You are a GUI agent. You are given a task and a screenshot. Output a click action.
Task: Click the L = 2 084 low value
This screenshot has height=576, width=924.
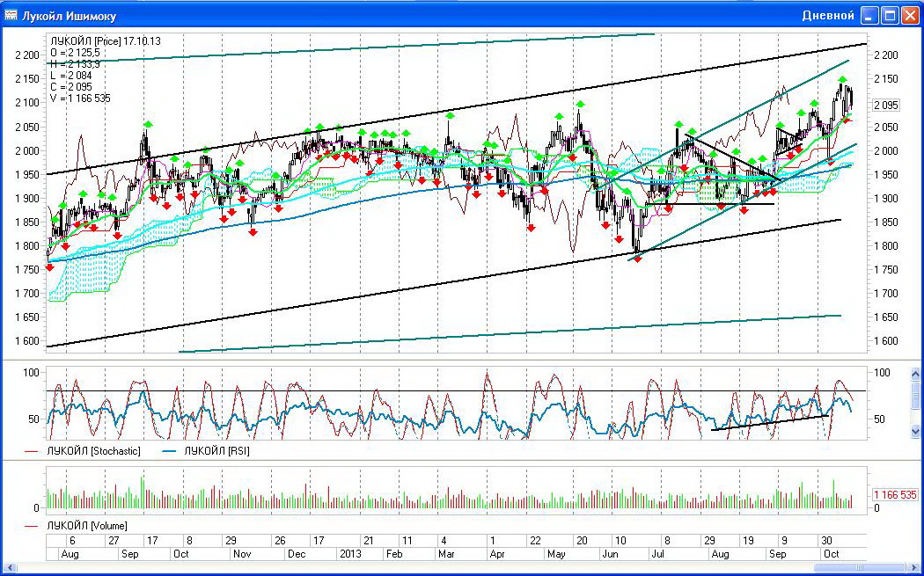(71, 76)
